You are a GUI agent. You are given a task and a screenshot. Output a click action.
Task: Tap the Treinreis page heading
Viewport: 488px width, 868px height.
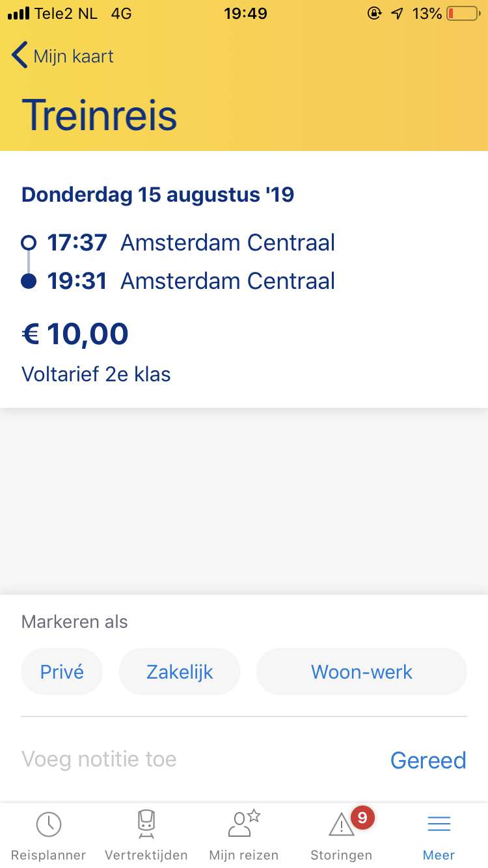[100, 115]
